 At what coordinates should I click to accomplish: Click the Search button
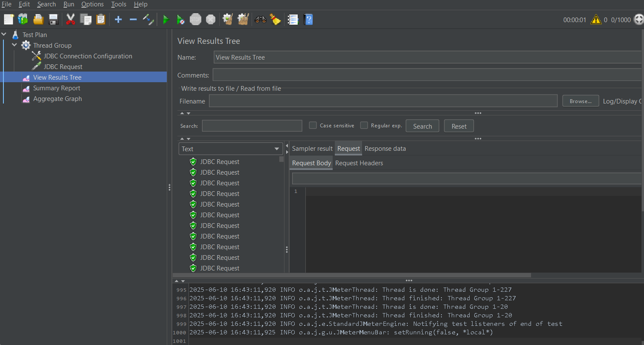(422, 126)
